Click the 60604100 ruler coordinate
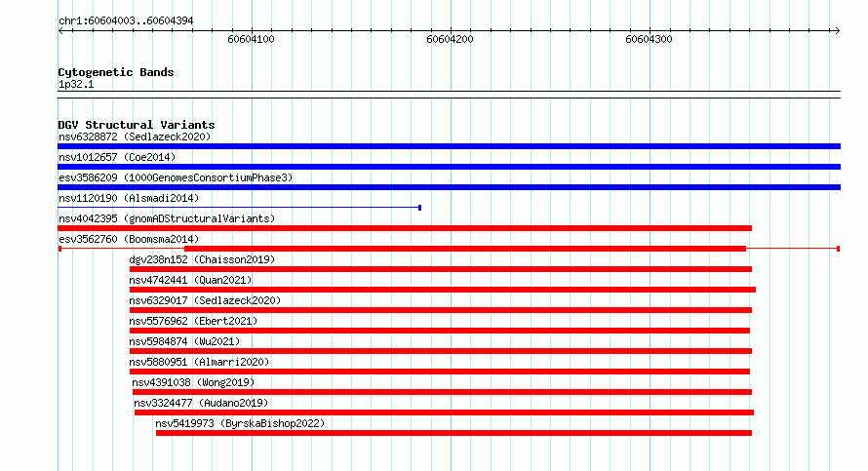The width and height of the screenshot is (868, 471). 251,39
